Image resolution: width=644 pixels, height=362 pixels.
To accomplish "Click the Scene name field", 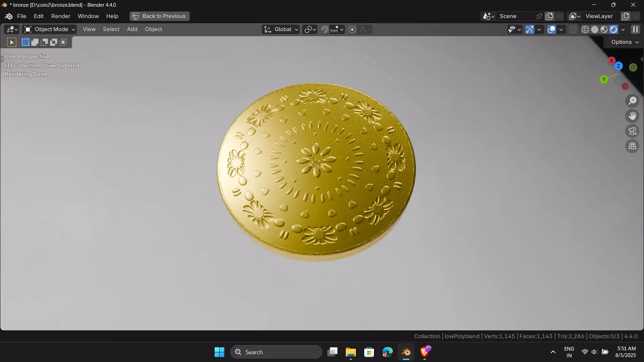I will click(515, 16).
